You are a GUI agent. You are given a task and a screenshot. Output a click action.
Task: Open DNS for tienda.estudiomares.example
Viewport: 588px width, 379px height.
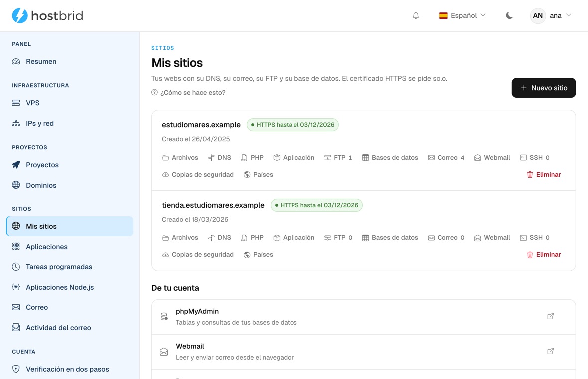219,237
